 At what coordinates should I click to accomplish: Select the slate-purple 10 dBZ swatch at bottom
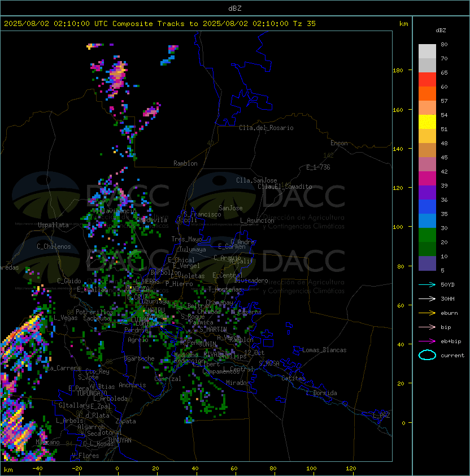(427, 263)
